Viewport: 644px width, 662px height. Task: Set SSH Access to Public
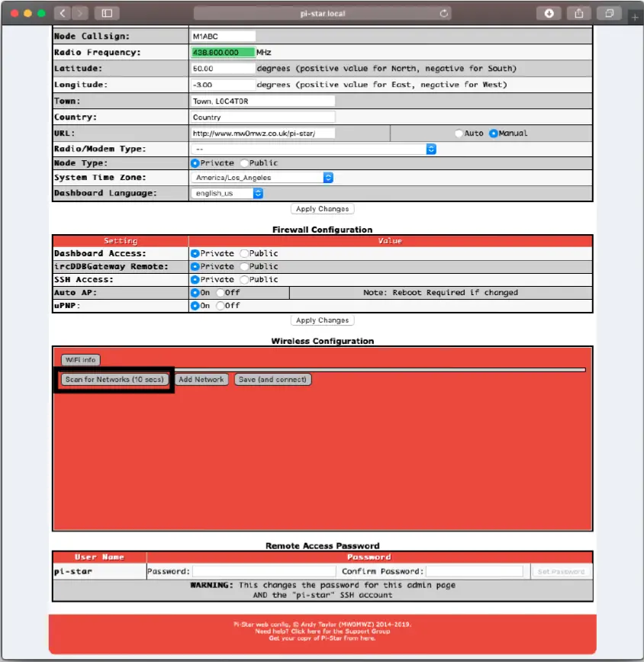(x=244, y=279)
